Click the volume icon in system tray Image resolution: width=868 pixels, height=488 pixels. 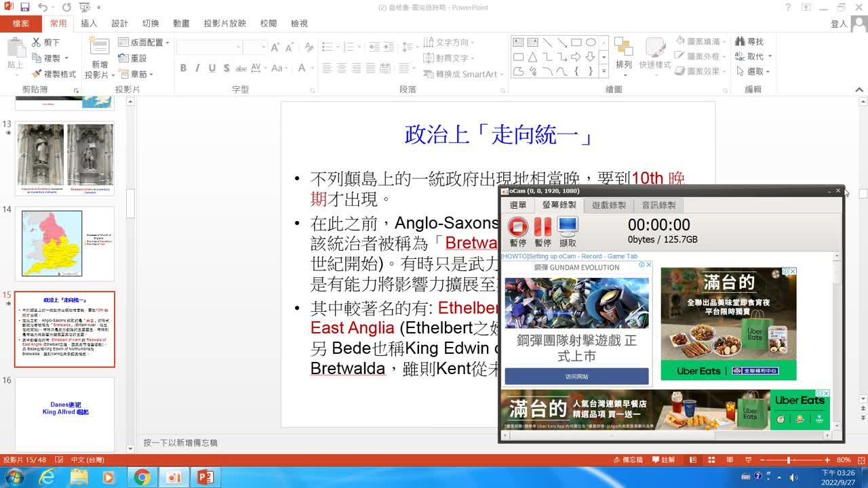[793, 477]
